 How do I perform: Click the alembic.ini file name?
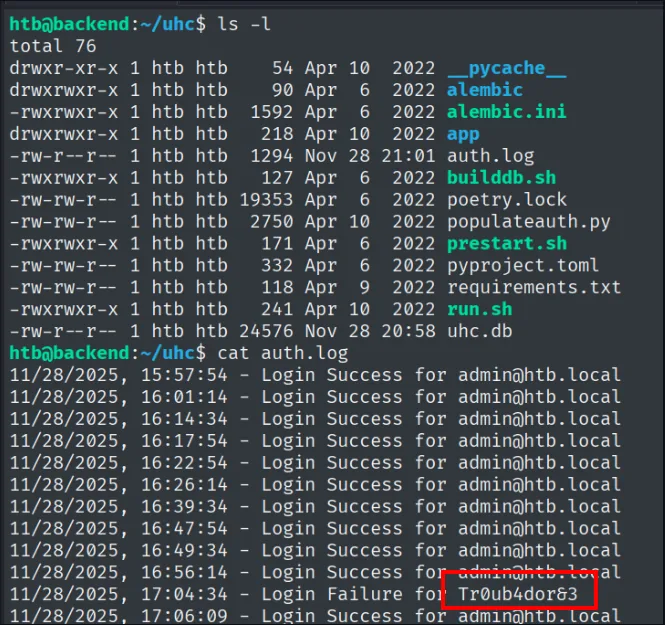coord(506,112)
